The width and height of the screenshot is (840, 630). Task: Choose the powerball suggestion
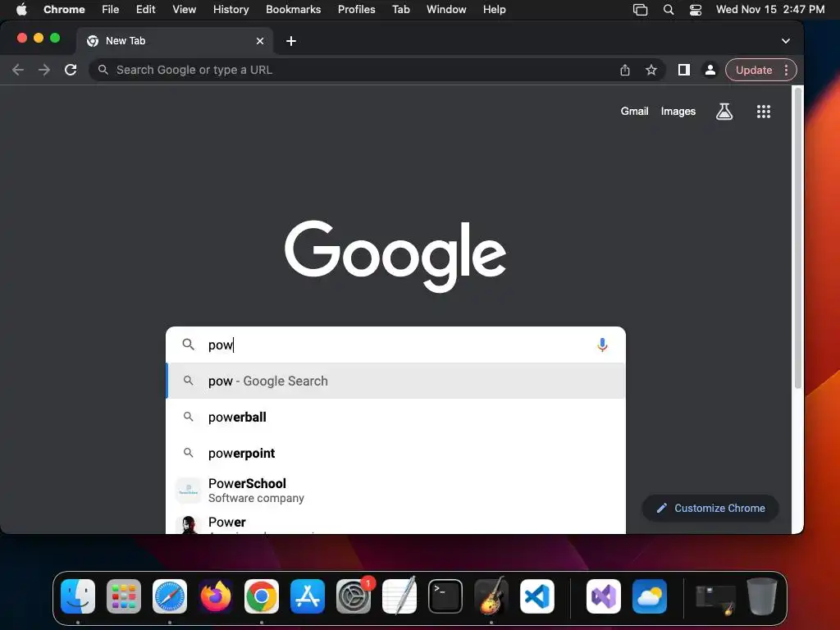[395, 417]
